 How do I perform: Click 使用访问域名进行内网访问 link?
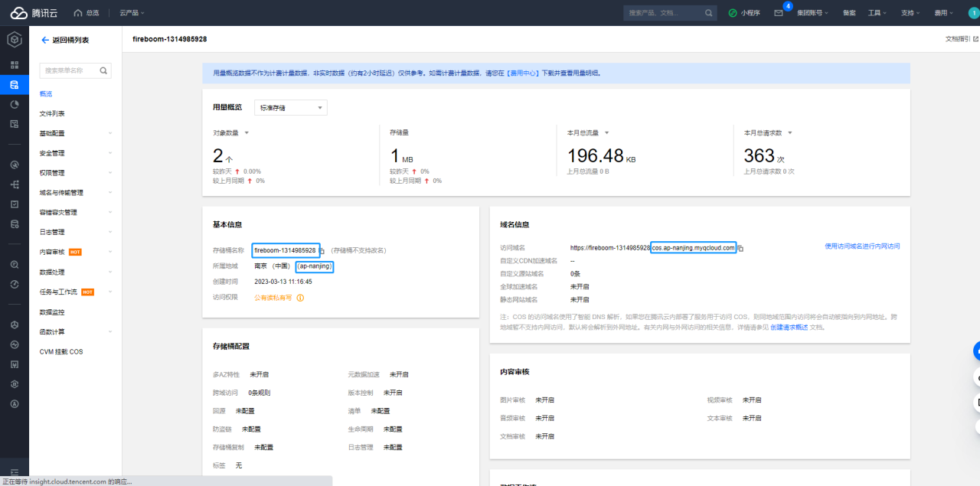pos(861,246)
